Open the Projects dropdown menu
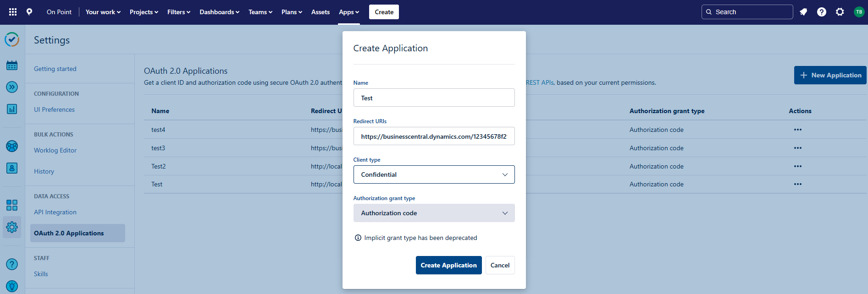 (144, 12)
